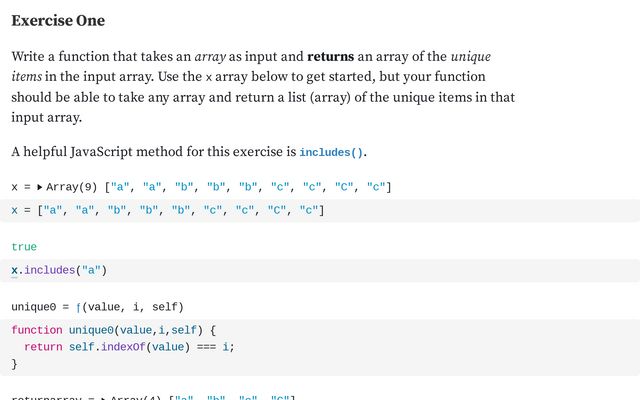Click the function unique0 declaration line
Image resolution: width=640 pixels, height=400 pixels.
(x=113, y=330)
